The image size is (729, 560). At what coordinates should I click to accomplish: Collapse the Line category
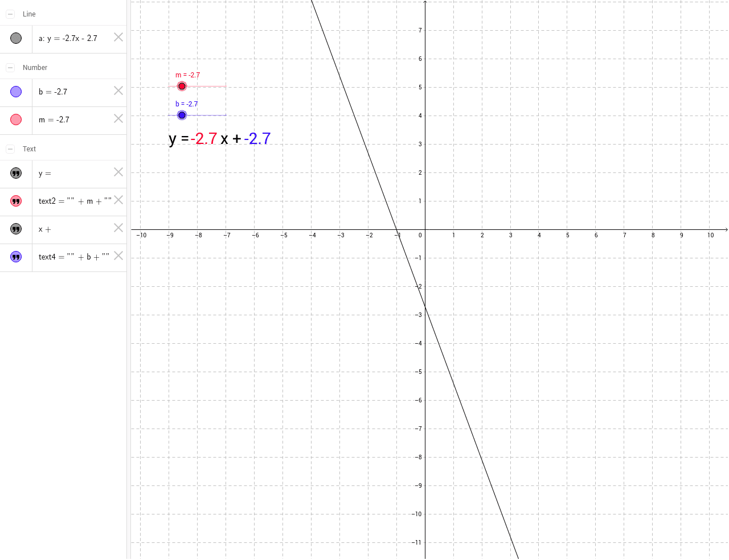10,14
